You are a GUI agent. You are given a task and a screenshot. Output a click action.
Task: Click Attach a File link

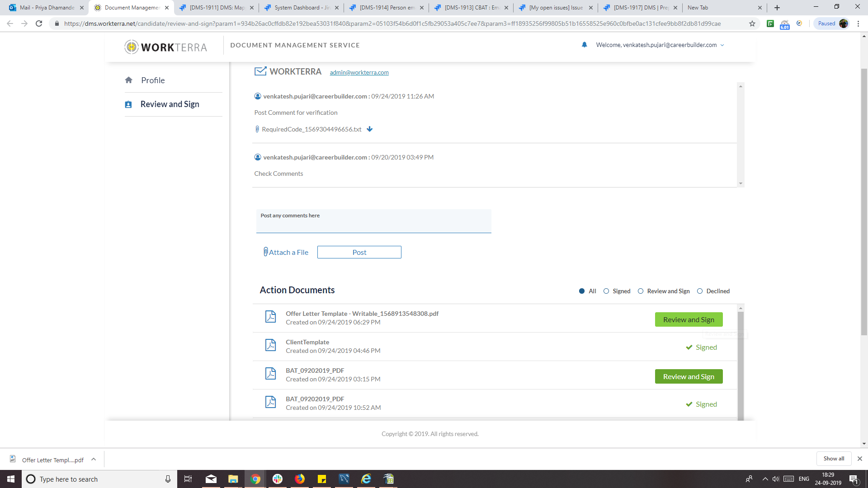(x=288, y=253)
